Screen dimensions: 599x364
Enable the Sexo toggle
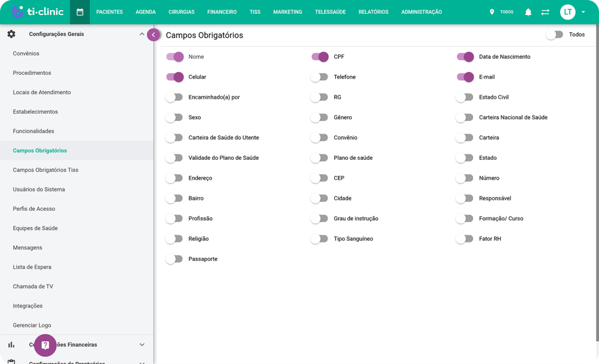coord(174,117)
